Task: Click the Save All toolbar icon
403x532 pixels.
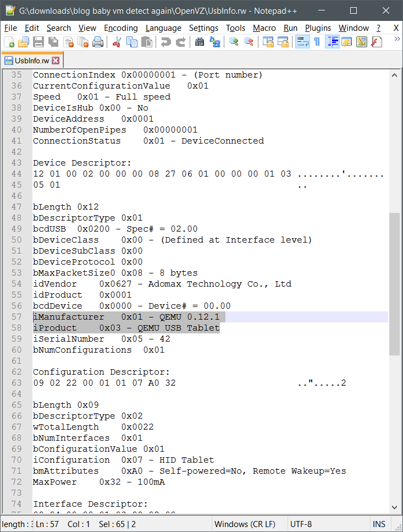Action: (x=53, y=42)
